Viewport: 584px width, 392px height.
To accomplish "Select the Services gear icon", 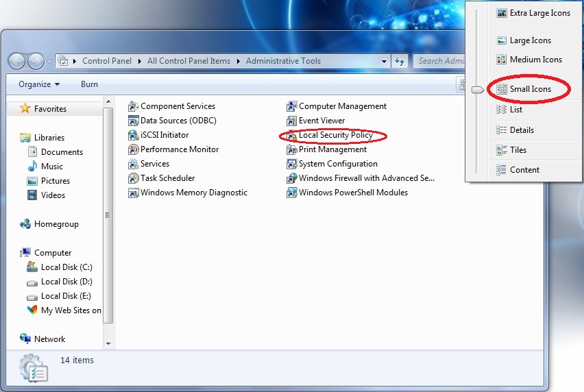I will point(133,164).
